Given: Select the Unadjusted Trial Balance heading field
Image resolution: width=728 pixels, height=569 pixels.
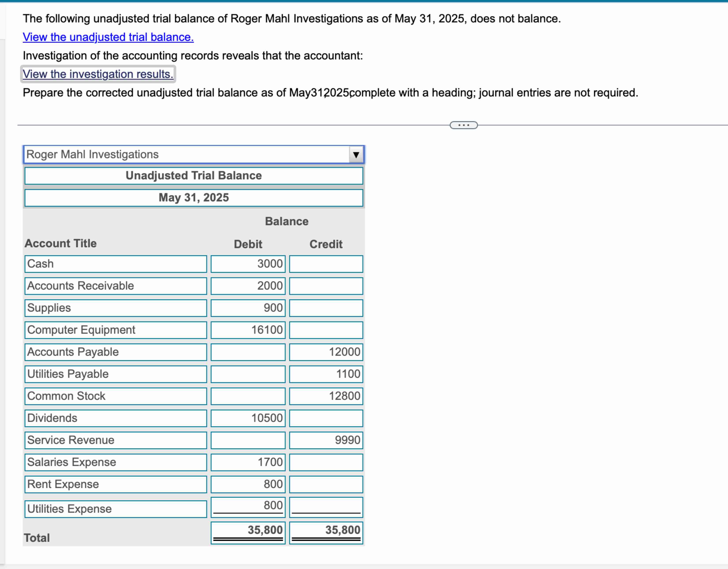Looking at the screenshot, I should (194, 175).
